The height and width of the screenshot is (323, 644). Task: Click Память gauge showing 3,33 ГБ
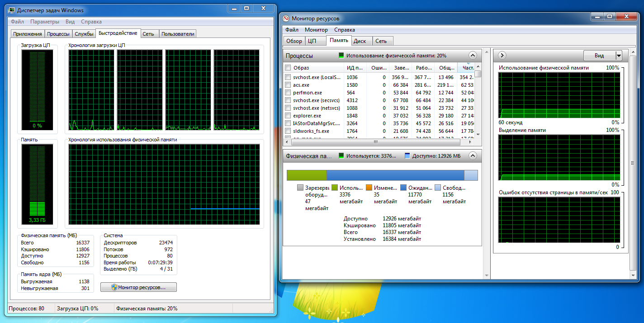point(37,185)
